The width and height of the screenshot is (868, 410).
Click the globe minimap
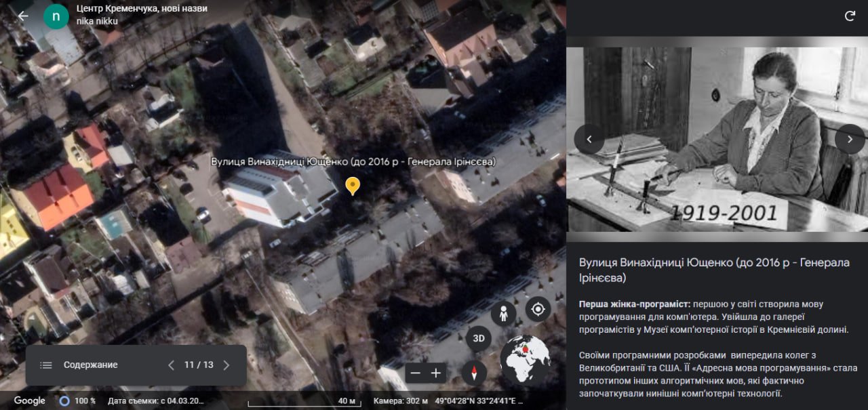[525, 360]
